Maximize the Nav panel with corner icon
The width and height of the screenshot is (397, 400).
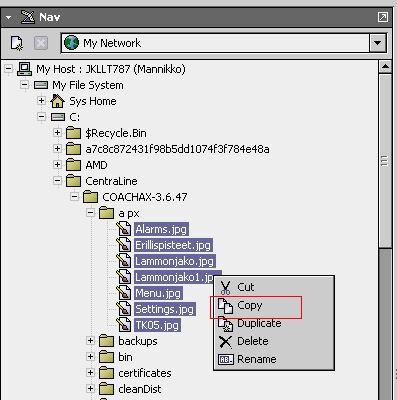(x=383, y=17)
